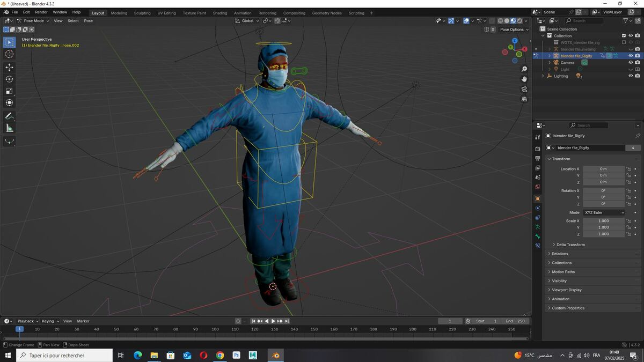Viewport: 644px width, 362px height.
Task: Open rotation Mode XYZ Euler dropdown
Action: 604,212
